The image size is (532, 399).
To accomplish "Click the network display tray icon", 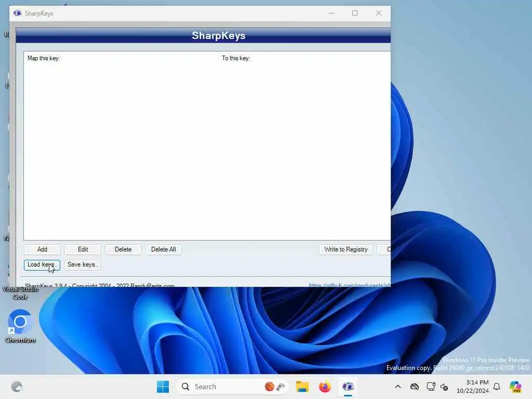I will (x=431, y=387).
